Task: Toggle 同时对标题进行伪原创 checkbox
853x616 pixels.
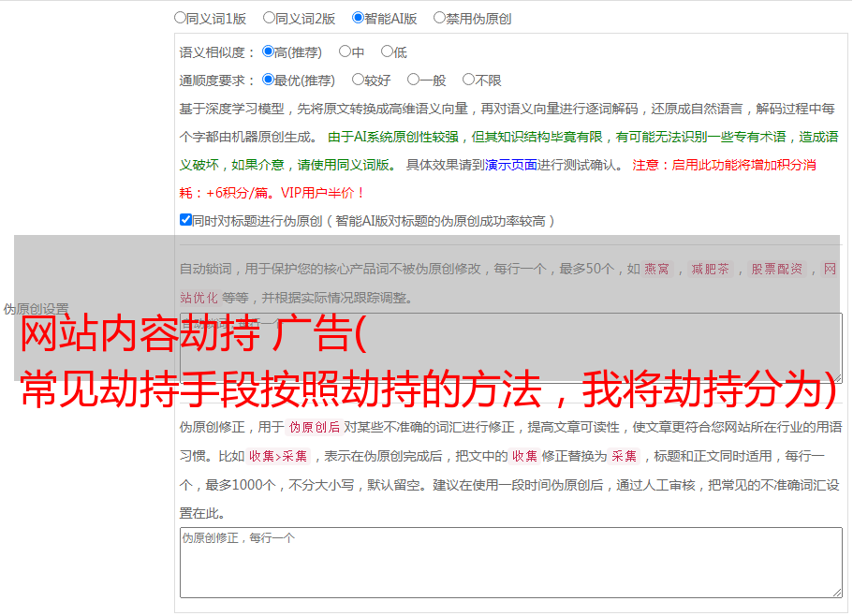Action: click(x=185, y=220)
